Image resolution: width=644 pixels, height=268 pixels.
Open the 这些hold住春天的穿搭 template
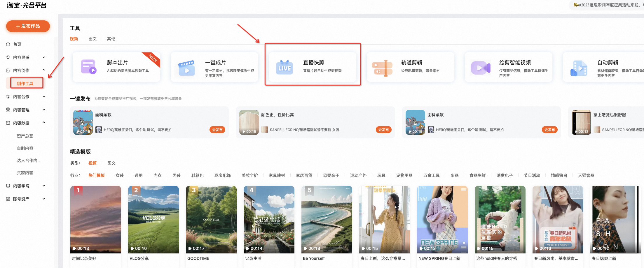pos(500,220)
